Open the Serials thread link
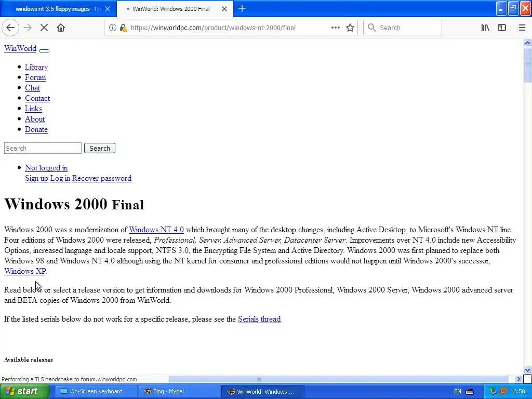Image resolution: width=532 pixels, height=399 pixels. pyautogui.click(x=259, y=320)
